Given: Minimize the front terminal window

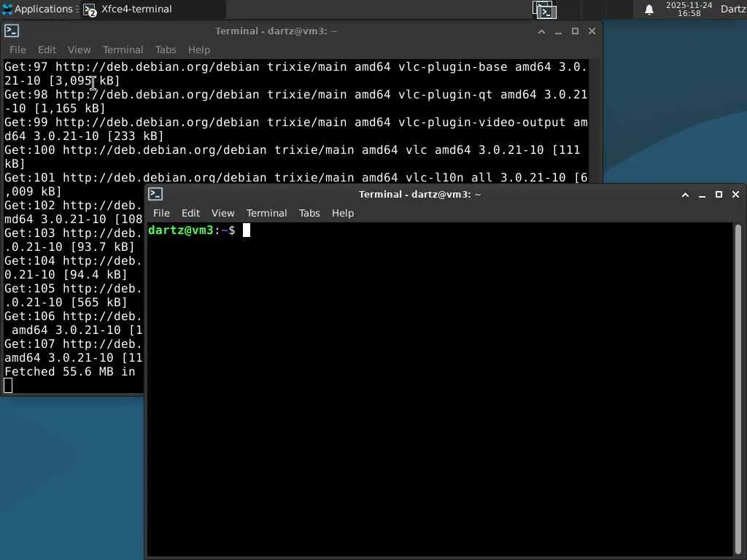Looking at the screenshot, I should point(702,194).
